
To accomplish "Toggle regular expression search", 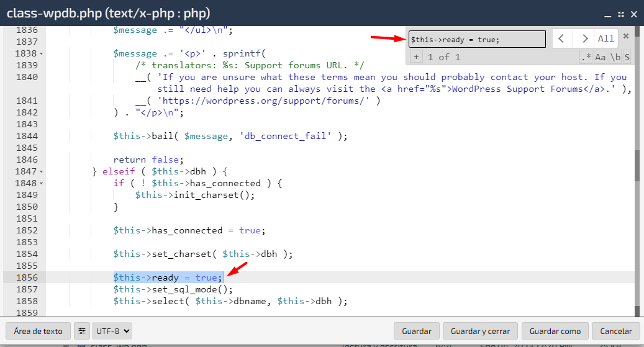I will [586, 57].
